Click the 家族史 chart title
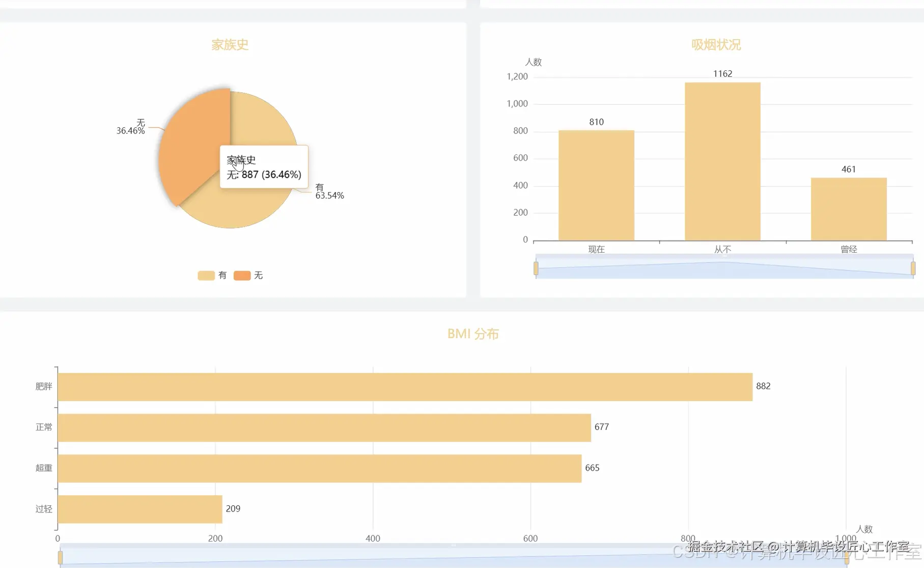924x568 pixels. point(230,45)
